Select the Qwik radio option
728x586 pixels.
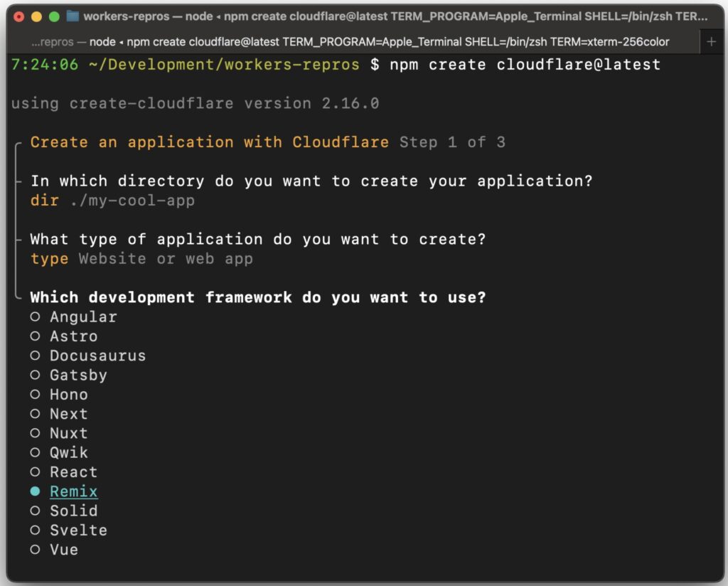point(36,453)
